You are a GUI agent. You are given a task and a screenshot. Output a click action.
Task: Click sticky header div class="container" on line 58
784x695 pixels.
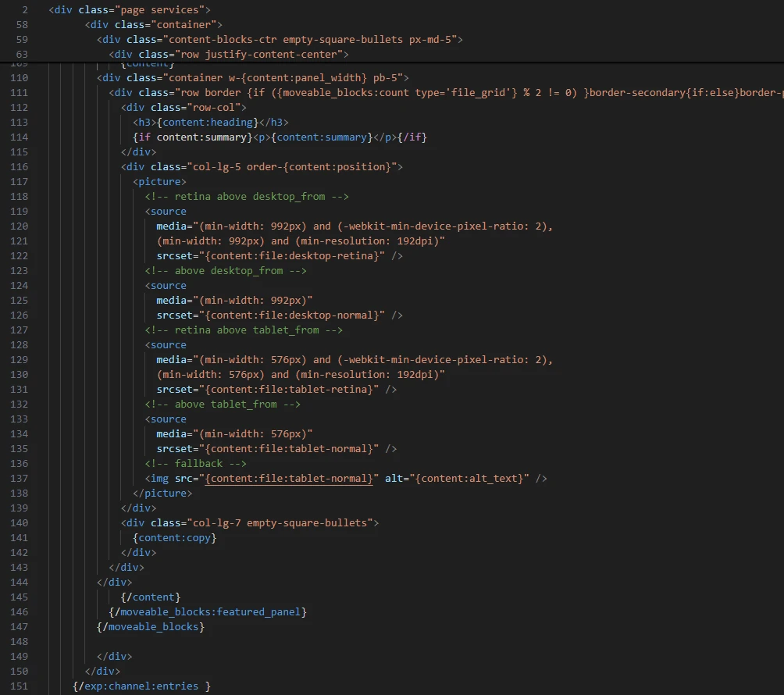(154, 24)
